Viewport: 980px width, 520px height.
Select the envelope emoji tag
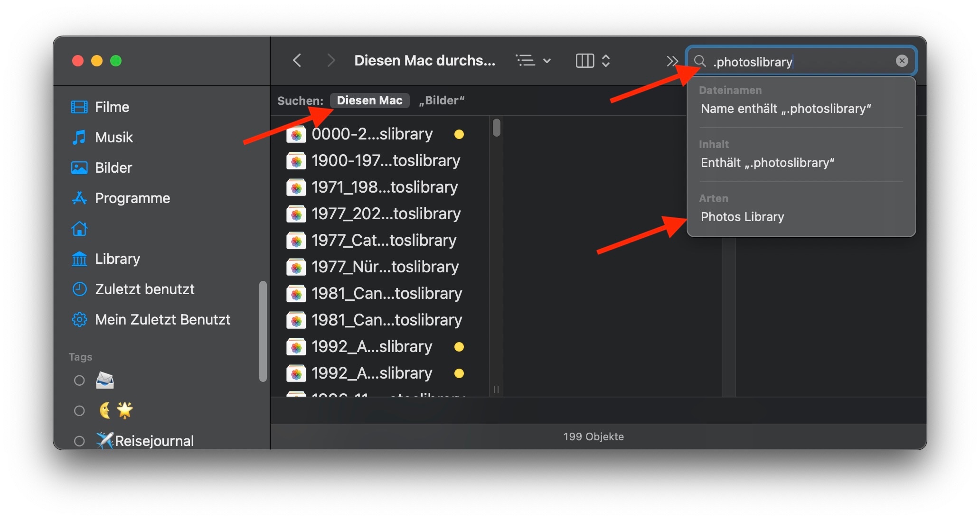(x=105, y=381)
